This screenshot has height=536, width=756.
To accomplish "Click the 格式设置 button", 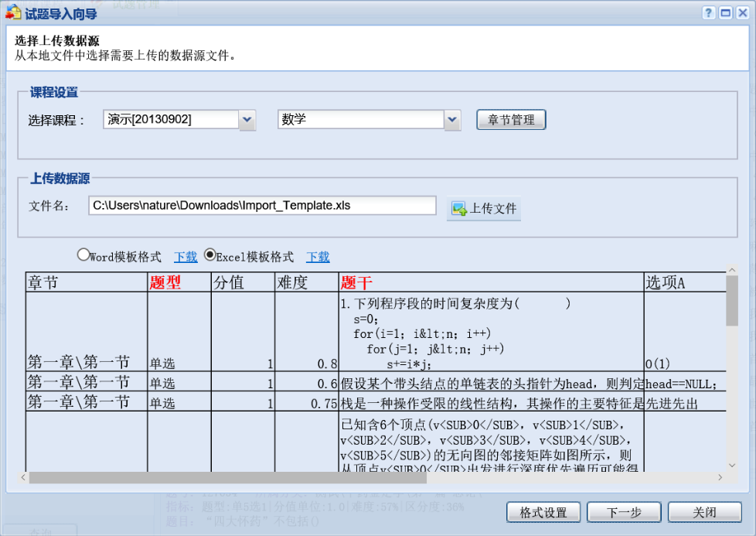I will 543,512.
